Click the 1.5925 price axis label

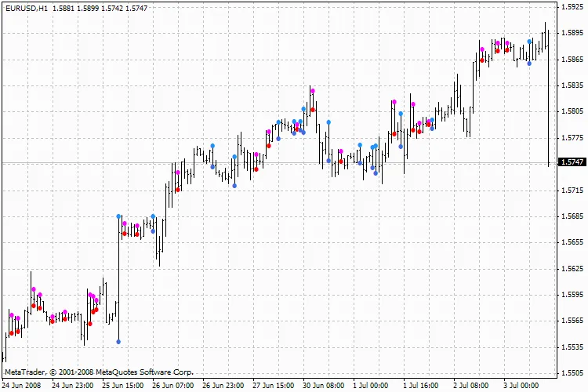click(572, 6)
